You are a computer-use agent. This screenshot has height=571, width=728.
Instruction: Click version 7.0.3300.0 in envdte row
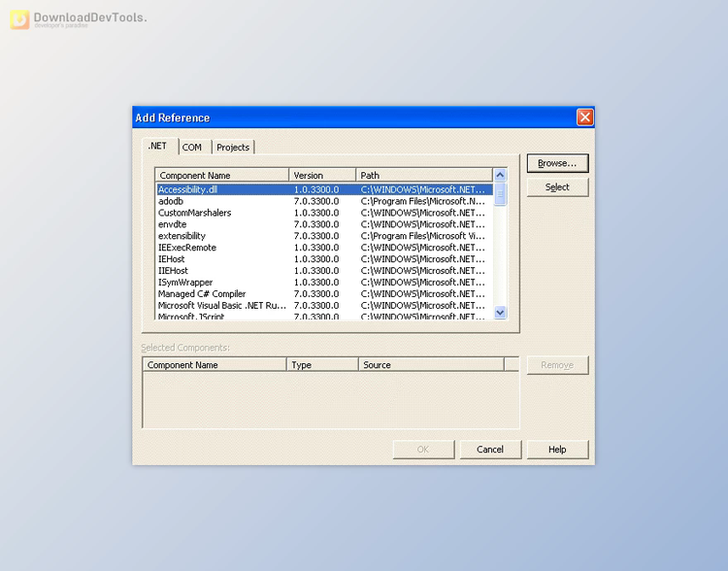click(316, 224)
